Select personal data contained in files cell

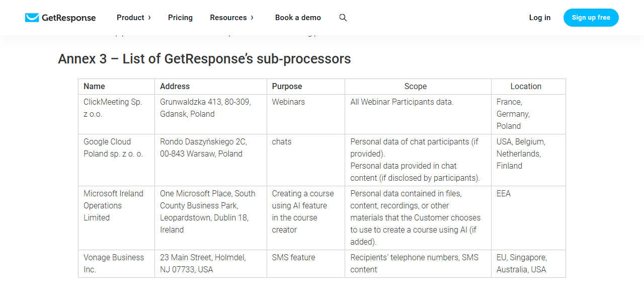[418, 218]
